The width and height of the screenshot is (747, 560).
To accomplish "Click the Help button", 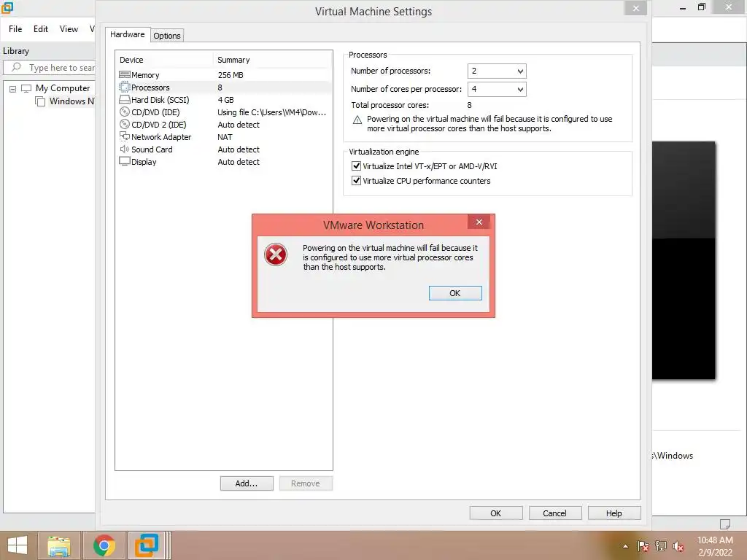I will coord(614,513).
